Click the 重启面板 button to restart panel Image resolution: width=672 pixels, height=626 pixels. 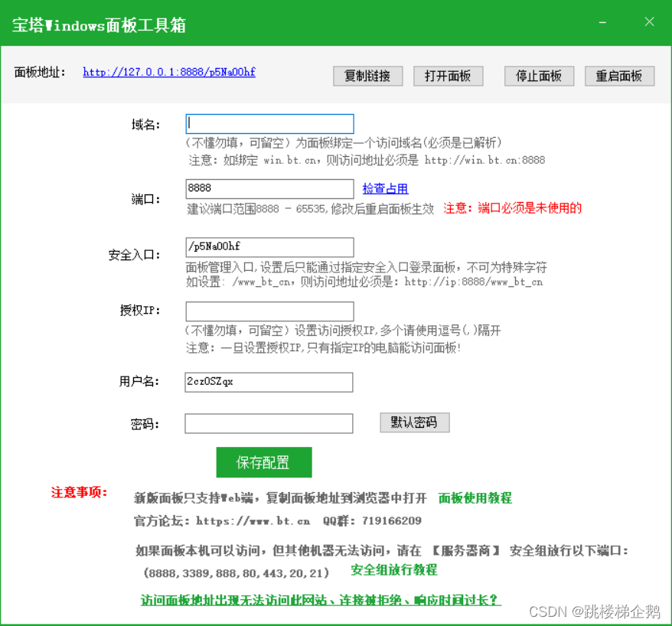(x=620, y=76)
